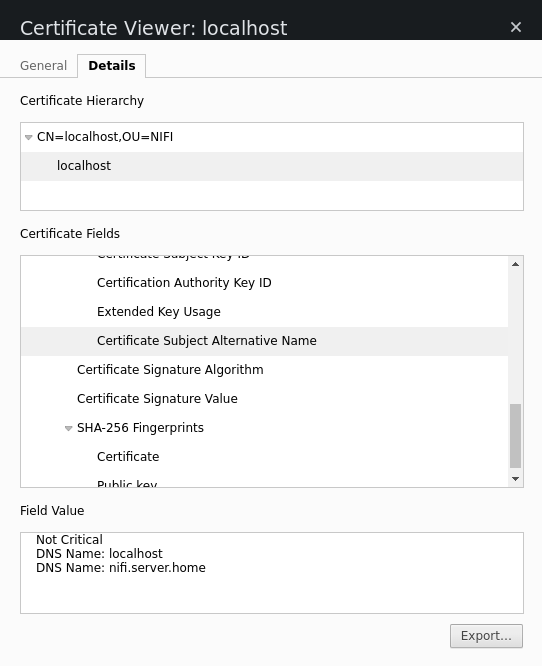Click the Certificate Fields scrollbar thumb
Image resolution: width=542 pixels, height=666 pixels.
click(x=516, y=436)
